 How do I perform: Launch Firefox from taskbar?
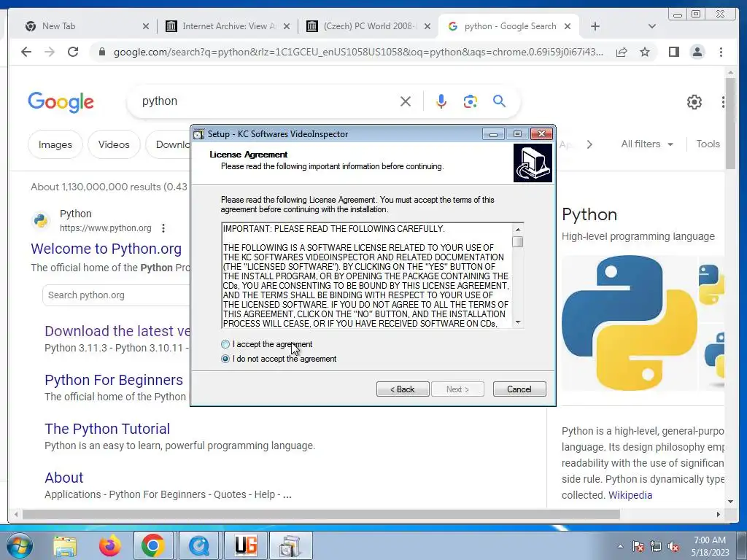(109, 546)
